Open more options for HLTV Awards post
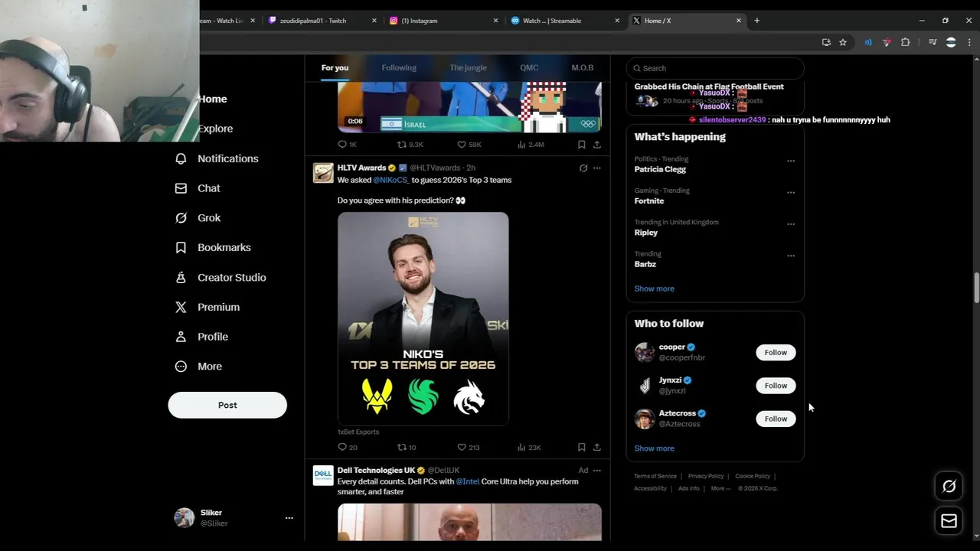This screenshot has height=551, width=980. [597, 168]
